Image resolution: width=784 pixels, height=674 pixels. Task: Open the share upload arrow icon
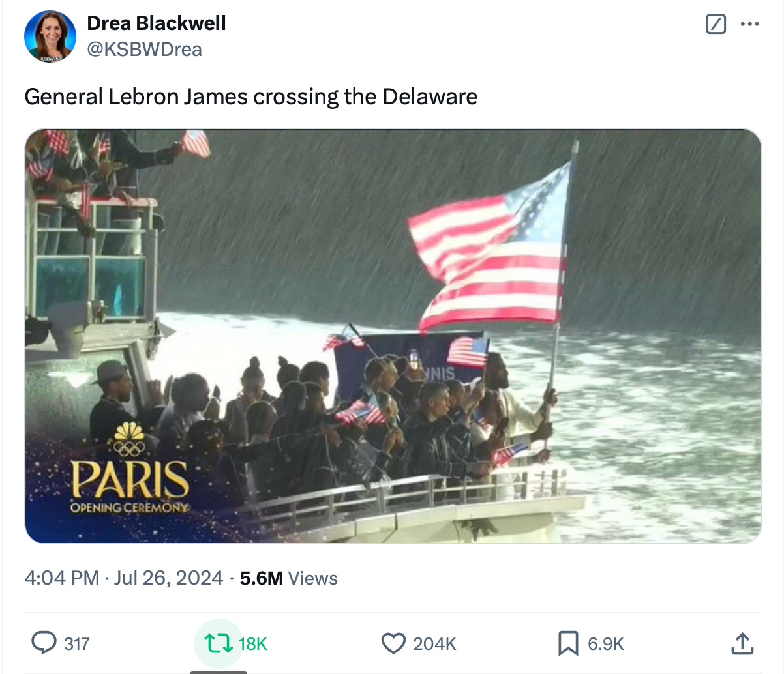(743, 643)
